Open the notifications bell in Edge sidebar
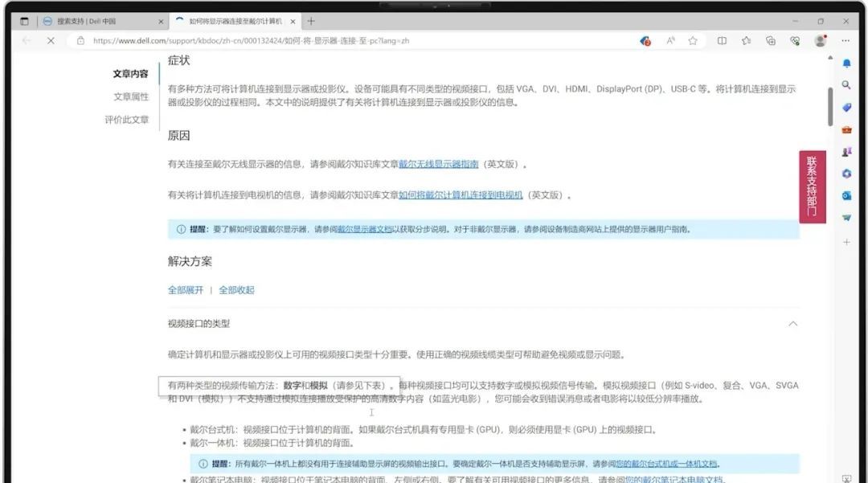868x483 pixels. coord(846,63)
